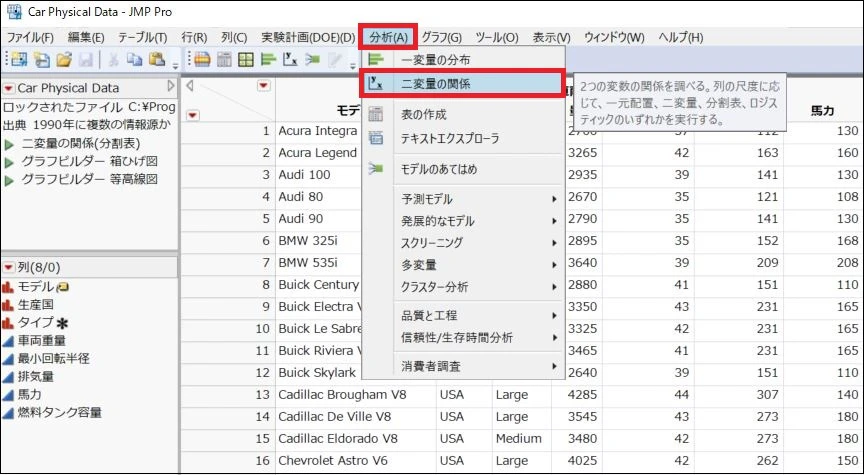This screenshot has height=475, width=864.
Task: Click the Paste clipboard icon
Action: tap(158, 60)
